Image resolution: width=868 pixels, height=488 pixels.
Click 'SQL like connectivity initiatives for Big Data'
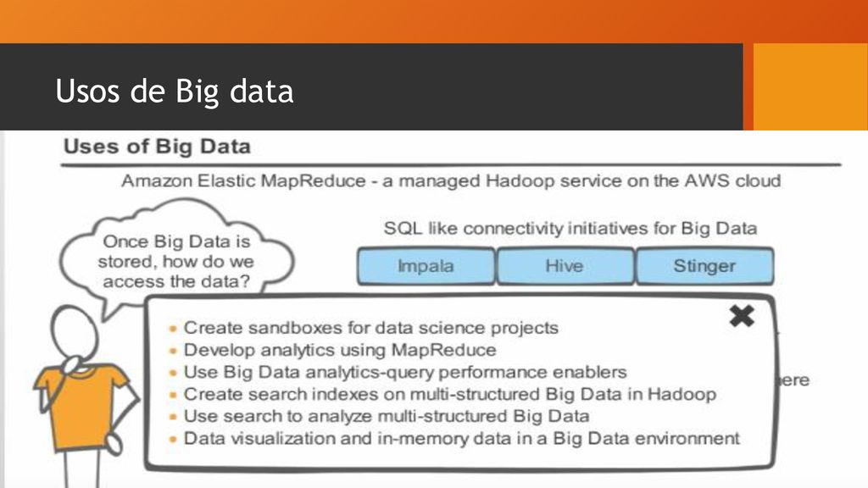[570, 229]
